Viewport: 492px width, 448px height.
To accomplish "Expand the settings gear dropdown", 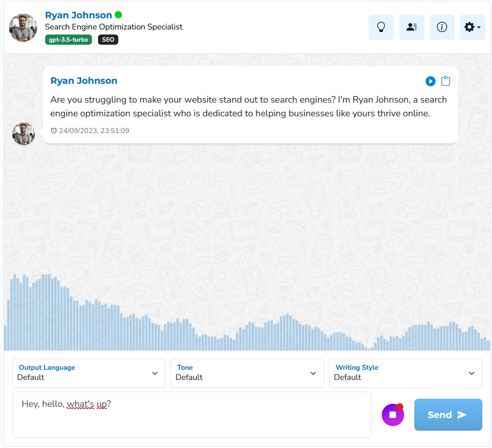I will pos(472,27).
